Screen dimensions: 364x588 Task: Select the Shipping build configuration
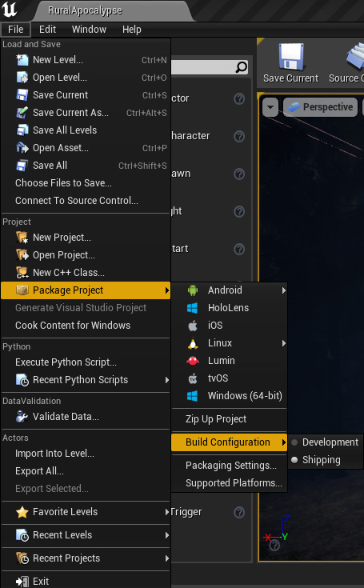click(325, 460)
